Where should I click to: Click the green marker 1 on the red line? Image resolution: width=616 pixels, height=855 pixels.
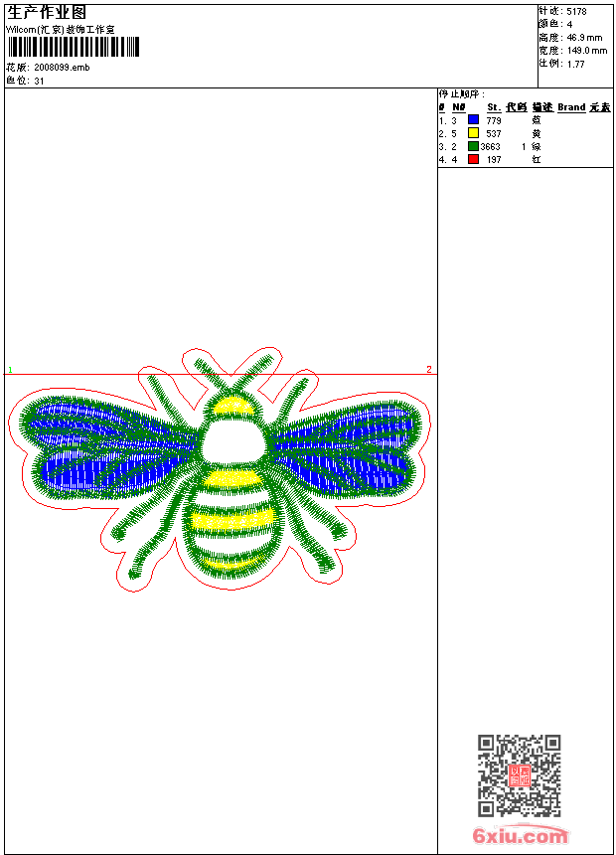10,370
